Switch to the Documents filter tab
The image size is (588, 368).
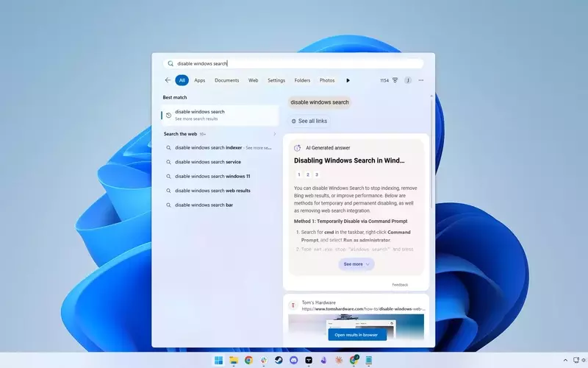[226, 80]
